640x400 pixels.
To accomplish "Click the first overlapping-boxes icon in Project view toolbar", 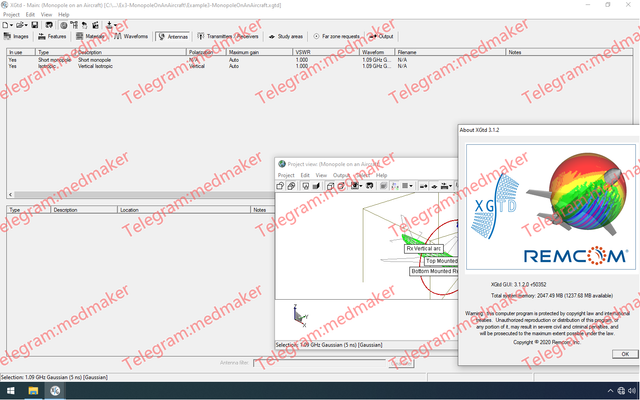I will click(x=280, y=186).
